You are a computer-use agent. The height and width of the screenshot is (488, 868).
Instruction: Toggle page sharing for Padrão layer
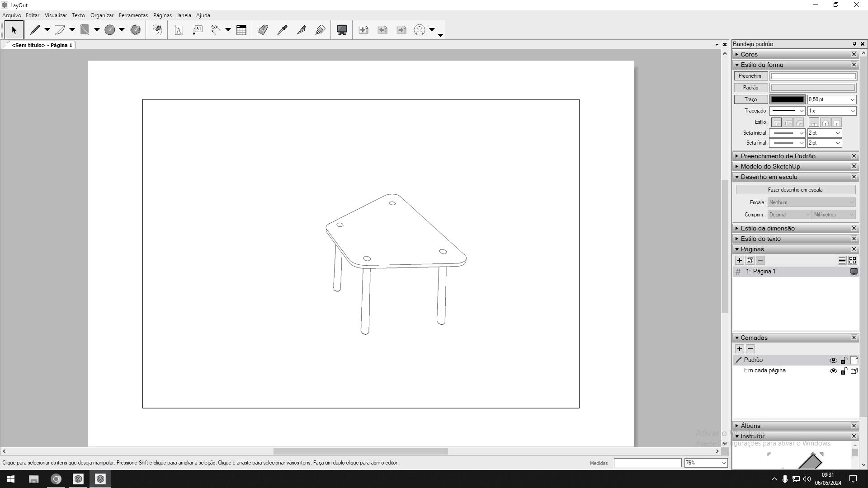pos(854,361)
